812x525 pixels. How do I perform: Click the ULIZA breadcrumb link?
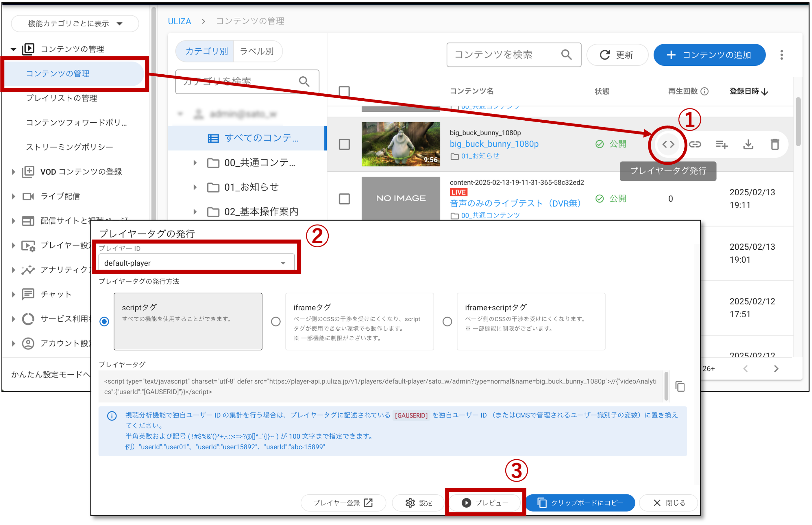[179, 21]
